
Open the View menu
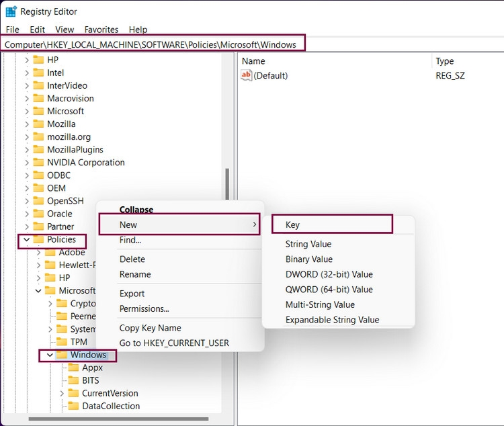[x=65, y=30]
